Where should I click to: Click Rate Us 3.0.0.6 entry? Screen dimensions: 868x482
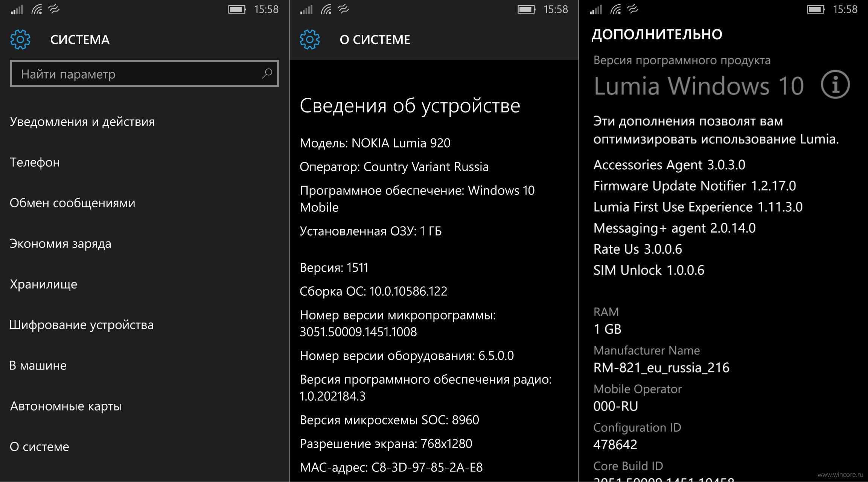coord(638,249)
